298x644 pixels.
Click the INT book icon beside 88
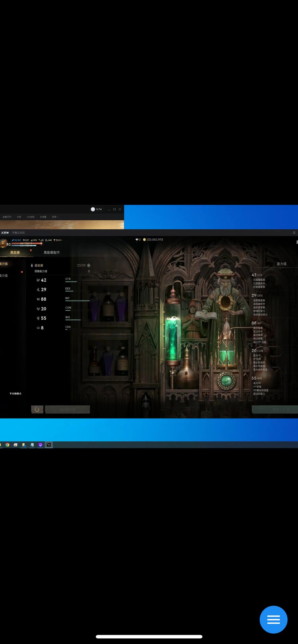pyautogui.click(x=38, y=299)
